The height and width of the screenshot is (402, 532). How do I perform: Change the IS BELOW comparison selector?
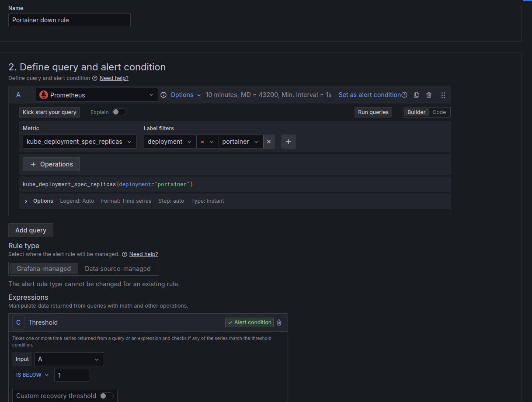click(x=31, y=374)
